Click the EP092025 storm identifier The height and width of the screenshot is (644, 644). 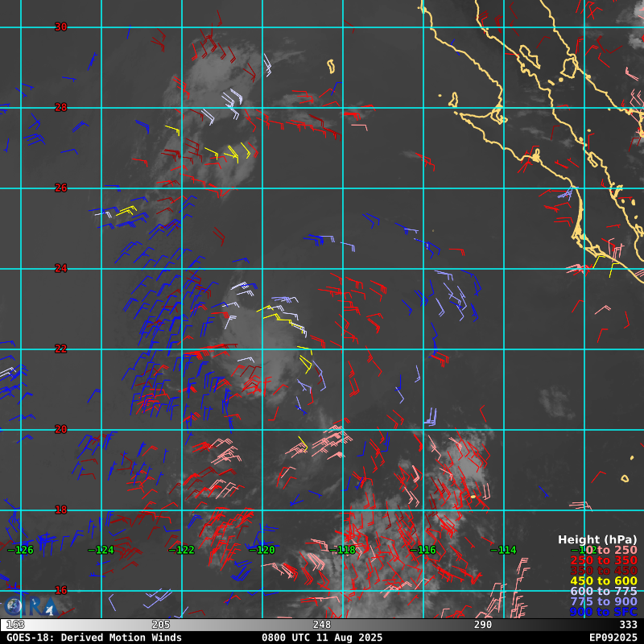pyautogui.click(x=612, y=638)
